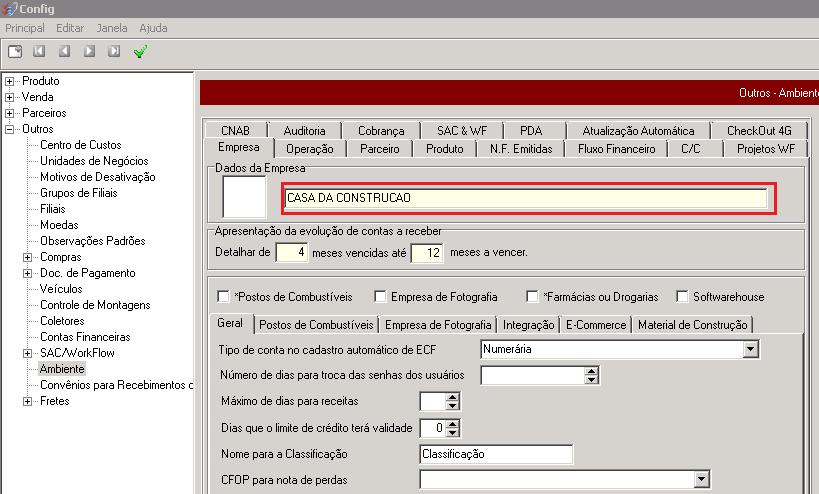Go to the next record
819x494 pixels.
(x=90, y=51)
